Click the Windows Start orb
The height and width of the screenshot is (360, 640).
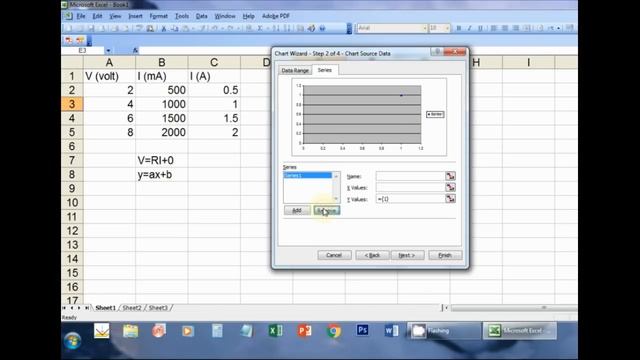click(73, 340)
